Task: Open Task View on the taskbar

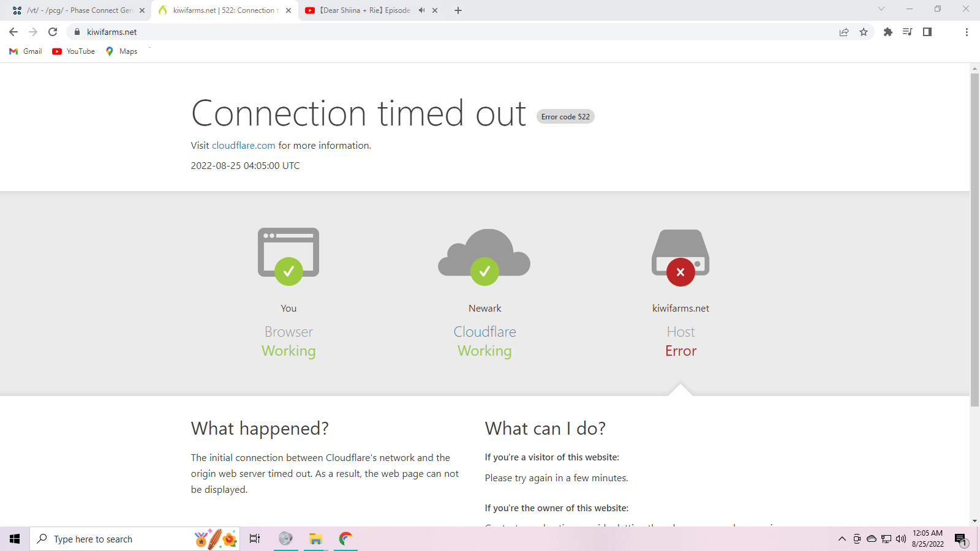Action: pyautogui.click(x=255, y=539)
